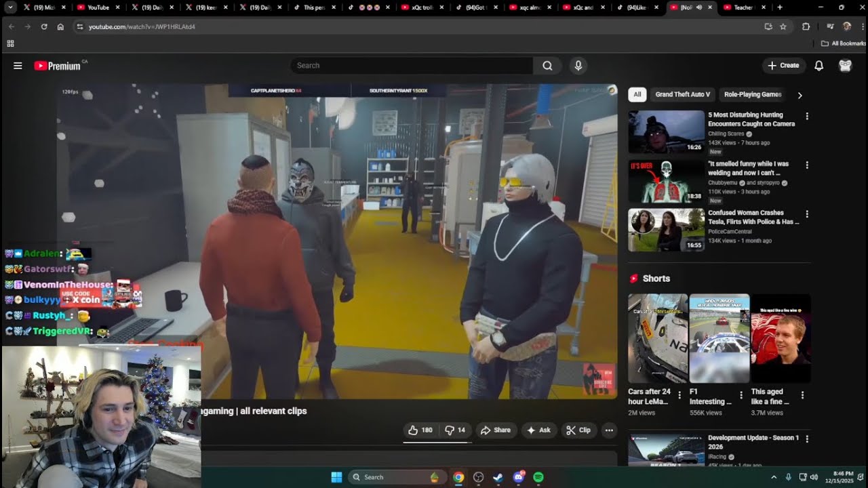
Task: Open Discord from the taskbar
Action: click(x=519, y=477)
